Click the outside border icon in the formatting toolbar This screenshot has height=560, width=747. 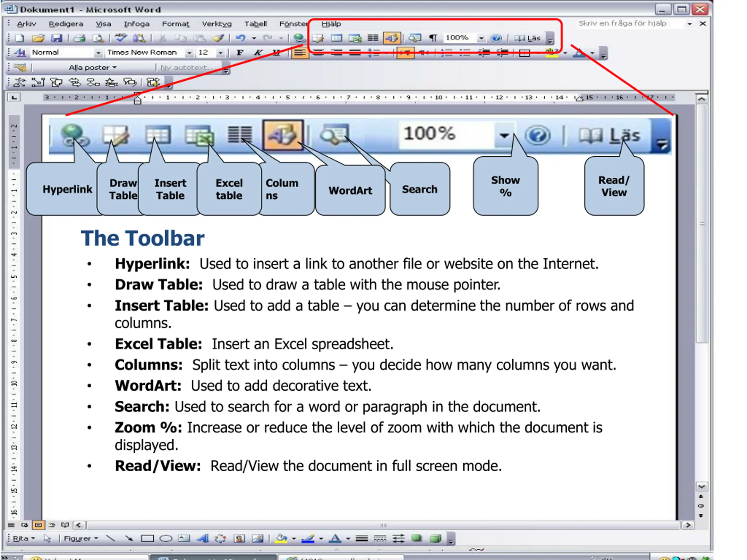coord(524,53)
